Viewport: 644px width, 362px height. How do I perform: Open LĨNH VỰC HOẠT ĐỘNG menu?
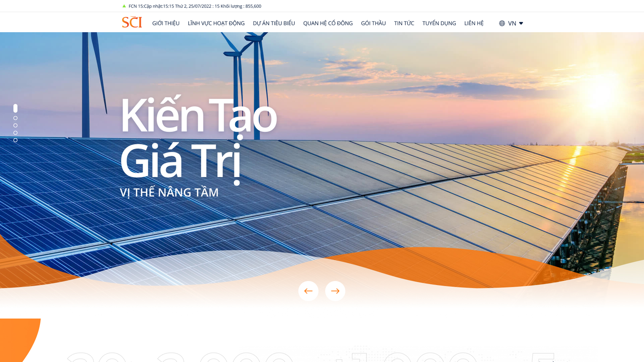coord(216,23)
